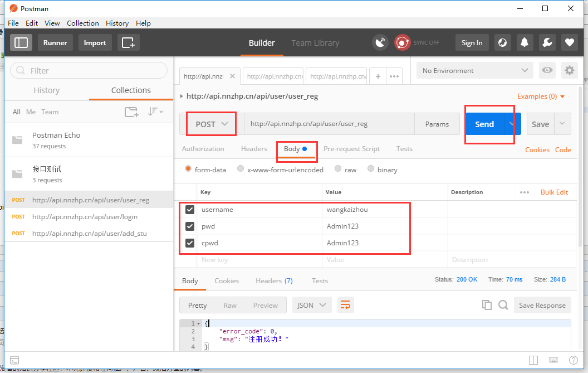Open the POST method dropdown
588x373 pixels.
[x=212, y=124]
